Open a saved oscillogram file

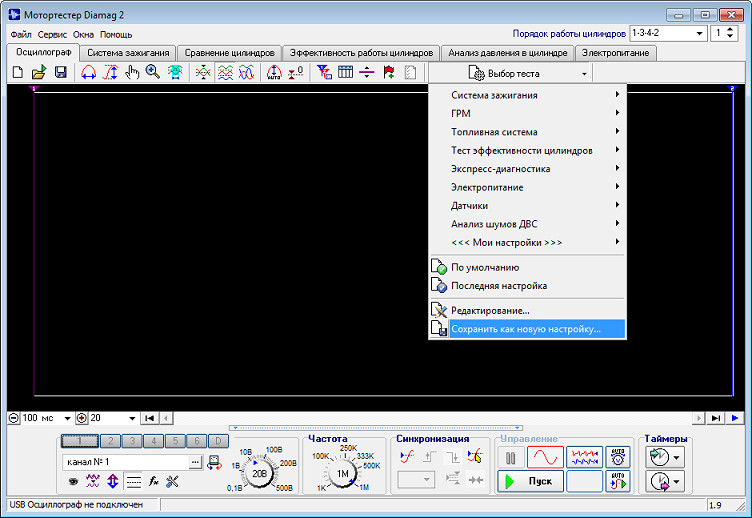click(x=38, y=72)
